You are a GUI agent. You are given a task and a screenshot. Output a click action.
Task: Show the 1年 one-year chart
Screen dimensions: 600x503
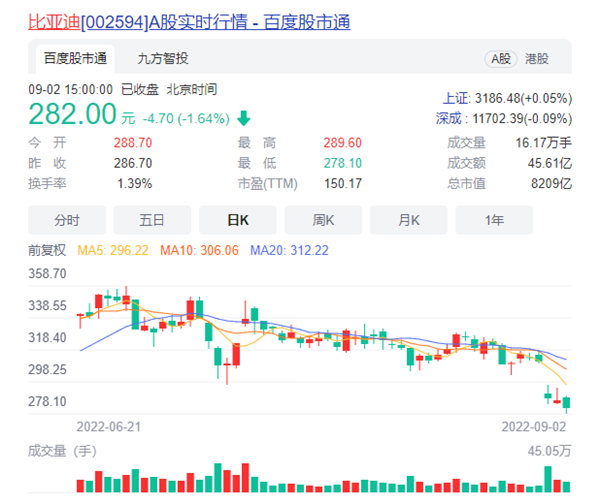pyautogui.click(x=494, y=219)
